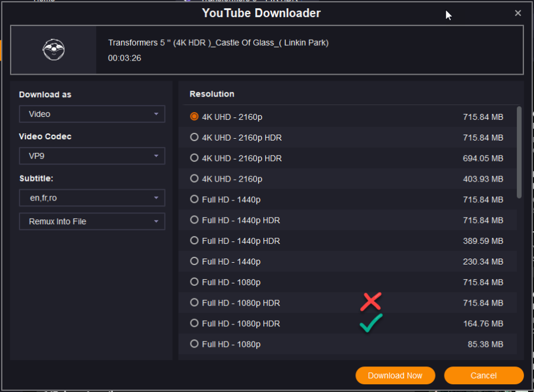Screen dimensions: 534x392
Task: Click the resolution list scrollbar
Action: (519, 152)
